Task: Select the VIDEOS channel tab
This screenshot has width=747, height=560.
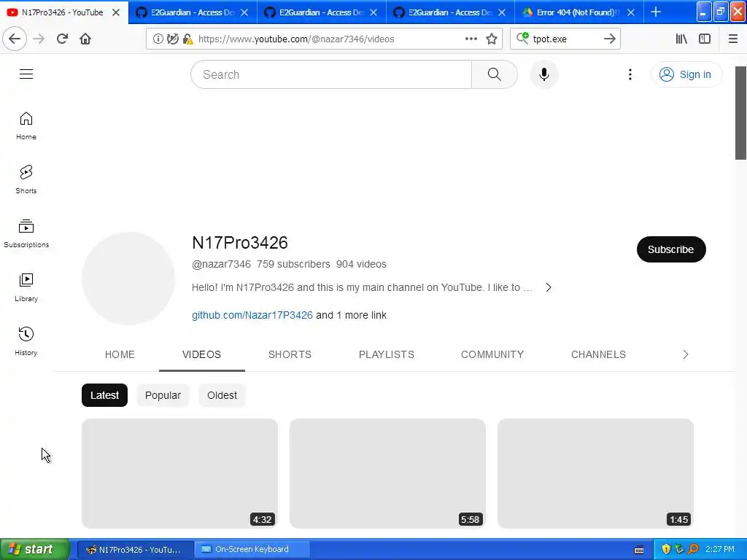Action: pyautogui.click(x=201, y=354)
